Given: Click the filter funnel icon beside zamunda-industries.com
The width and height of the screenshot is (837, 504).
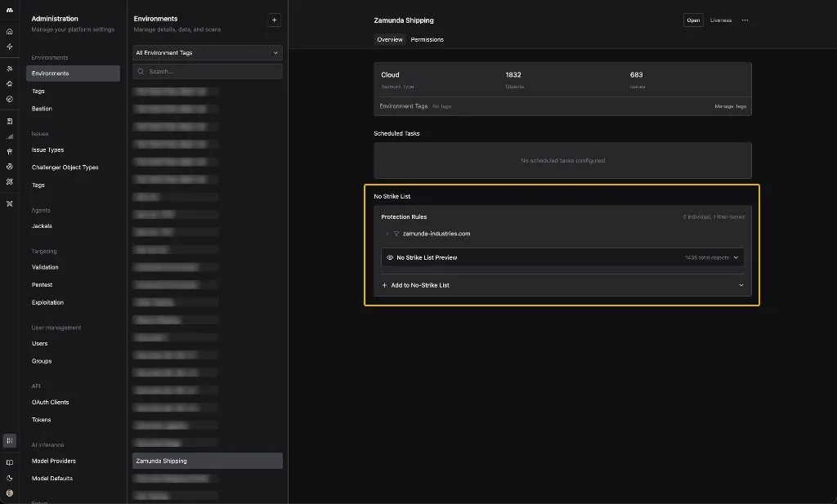Looking at the screenshot, I should (396, 234).
